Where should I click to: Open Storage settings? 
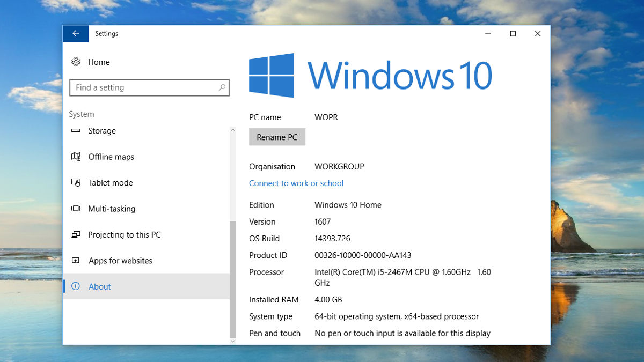146,130
